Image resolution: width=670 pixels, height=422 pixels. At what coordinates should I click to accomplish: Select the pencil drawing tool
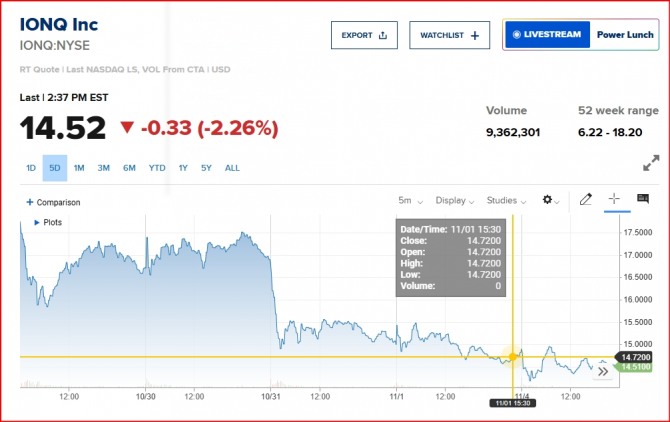pos(586,200)
